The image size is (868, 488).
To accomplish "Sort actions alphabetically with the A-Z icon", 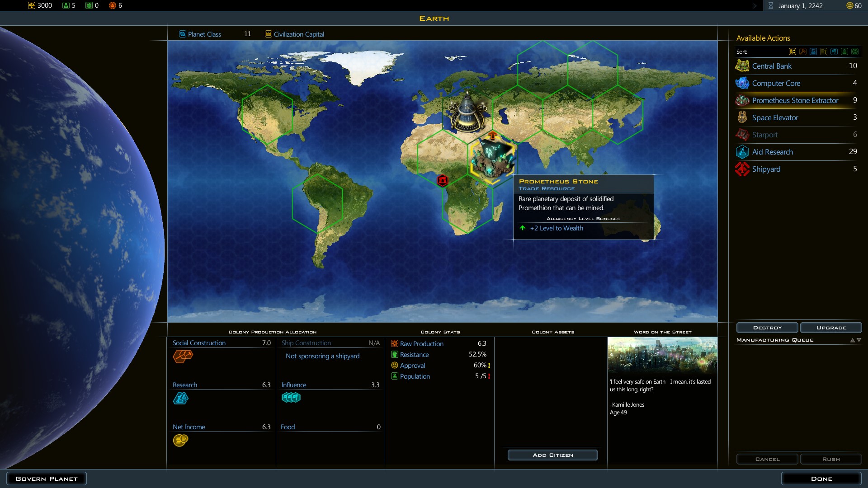I will (793, 52).
